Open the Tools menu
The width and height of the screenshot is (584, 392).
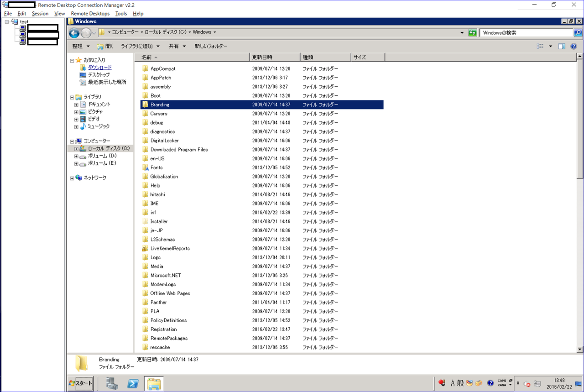click(121, 14)
